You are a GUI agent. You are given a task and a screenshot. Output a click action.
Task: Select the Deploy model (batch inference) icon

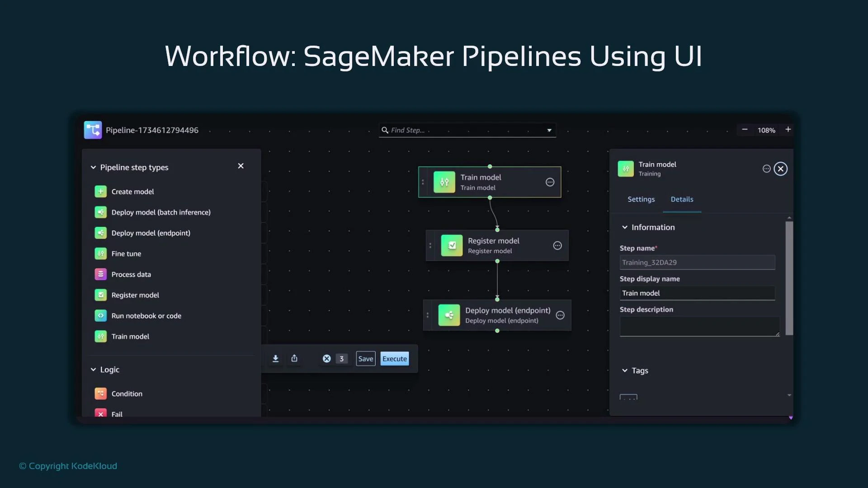point(100,212)
